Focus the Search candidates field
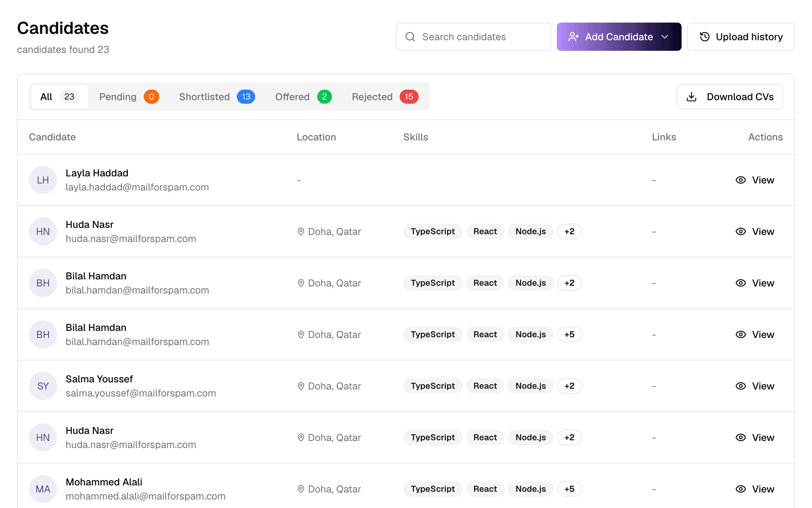This screenshot has width=812, height=508. [x=473, y=37]
